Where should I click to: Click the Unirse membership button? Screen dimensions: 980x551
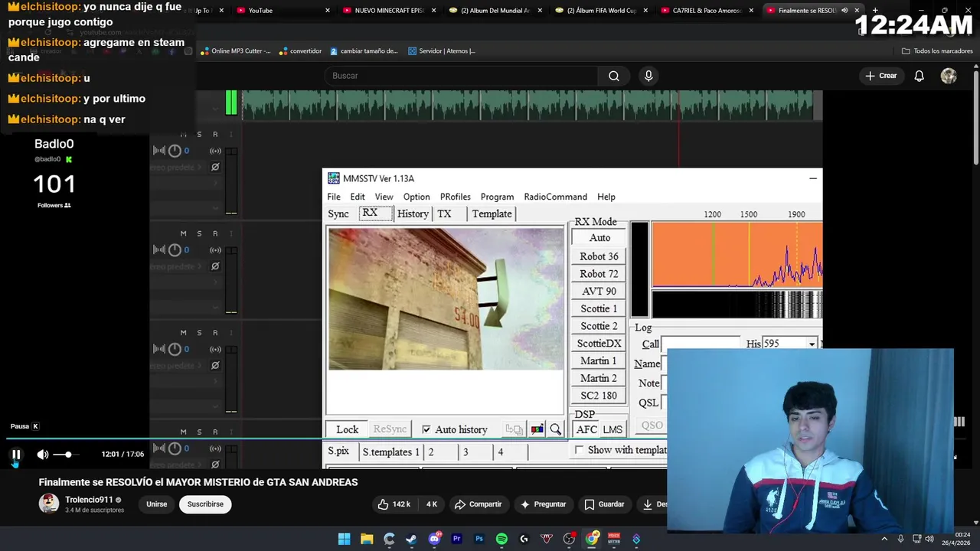156,504
